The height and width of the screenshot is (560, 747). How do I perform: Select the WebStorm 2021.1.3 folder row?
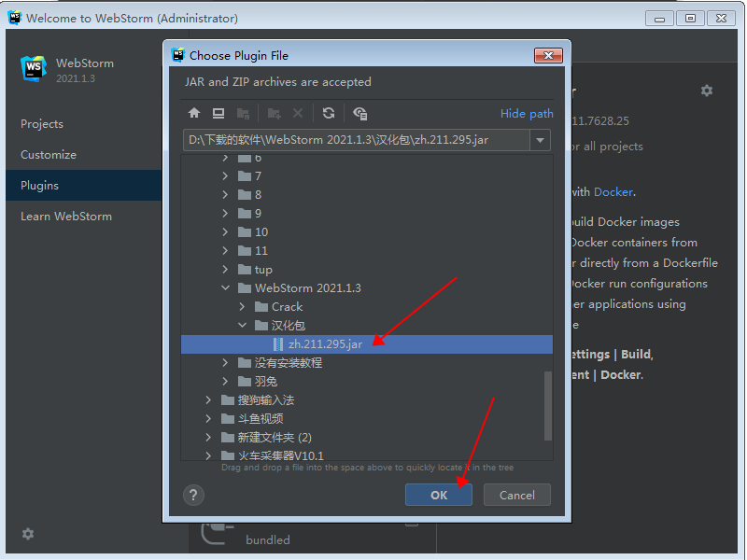pos(367,288)
